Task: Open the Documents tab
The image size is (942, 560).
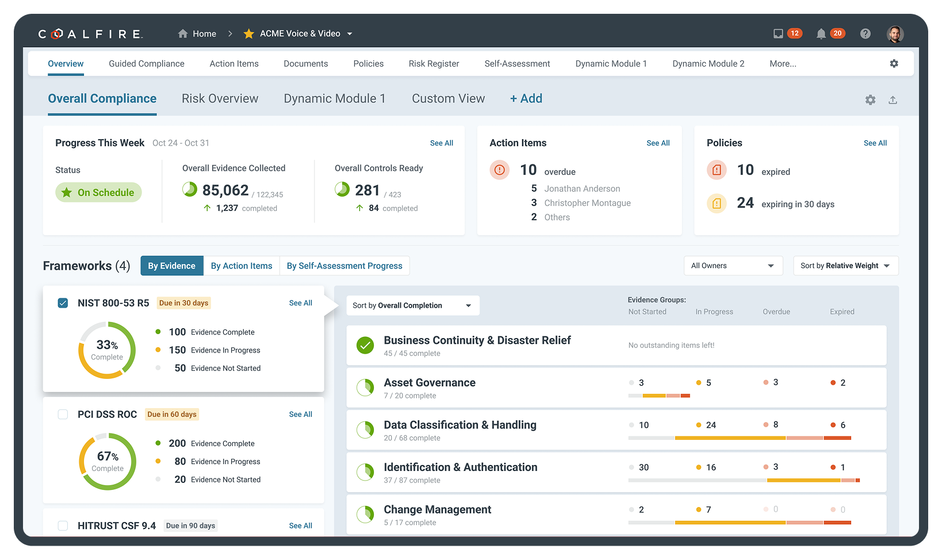Action: (306, 64)
